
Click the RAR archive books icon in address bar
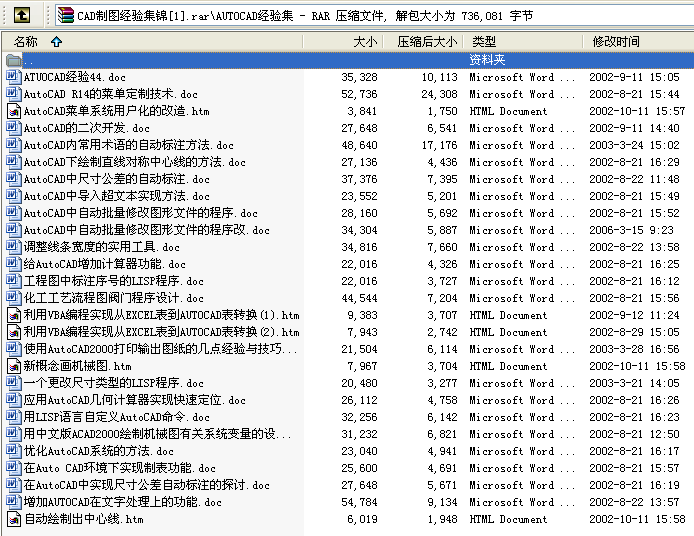pyautogui.click(x=66, y=15)
